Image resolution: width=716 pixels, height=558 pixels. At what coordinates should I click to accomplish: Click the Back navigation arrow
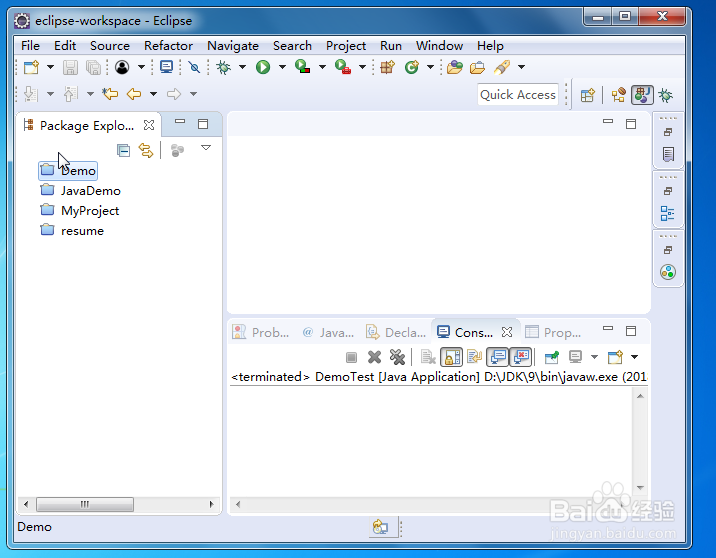[134, 94]
